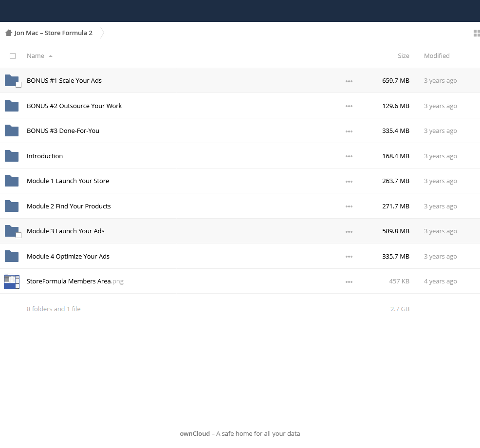480x448 pixels.
Task: Open more actions for Module 2 Find Your Products
Action: coord(349,206)
